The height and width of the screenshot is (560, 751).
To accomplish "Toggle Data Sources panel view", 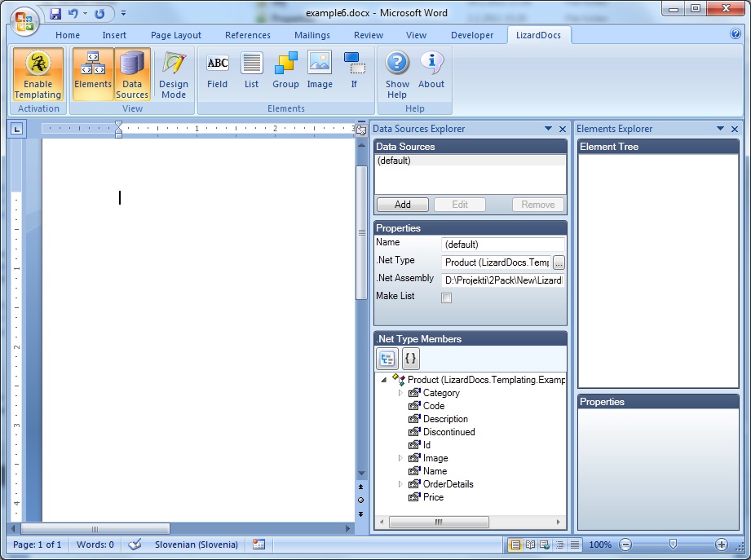I will pos(132,75).
